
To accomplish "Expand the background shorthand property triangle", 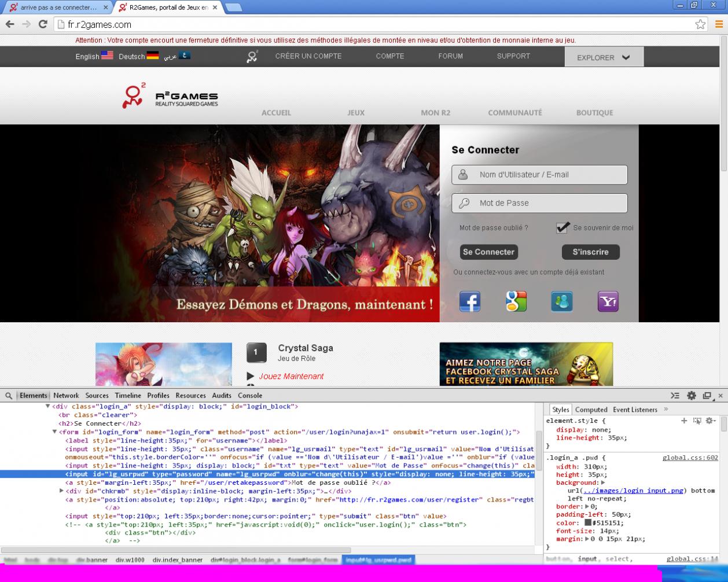I will point(603,482).
